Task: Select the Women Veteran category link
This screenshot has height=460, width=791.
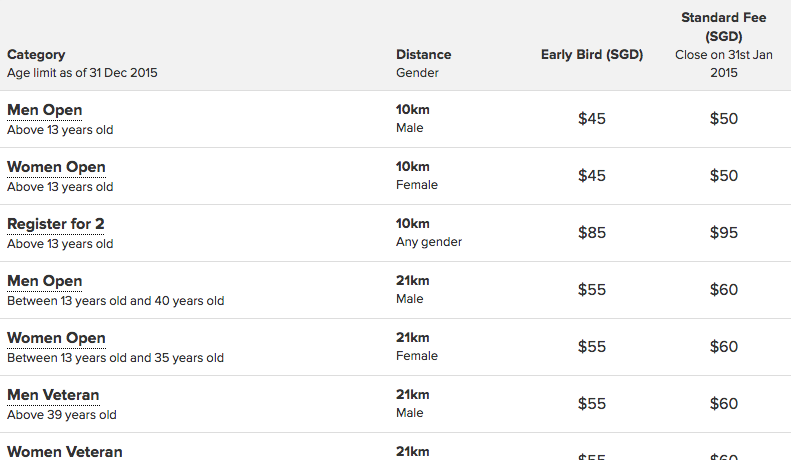Action: point(65,452)
